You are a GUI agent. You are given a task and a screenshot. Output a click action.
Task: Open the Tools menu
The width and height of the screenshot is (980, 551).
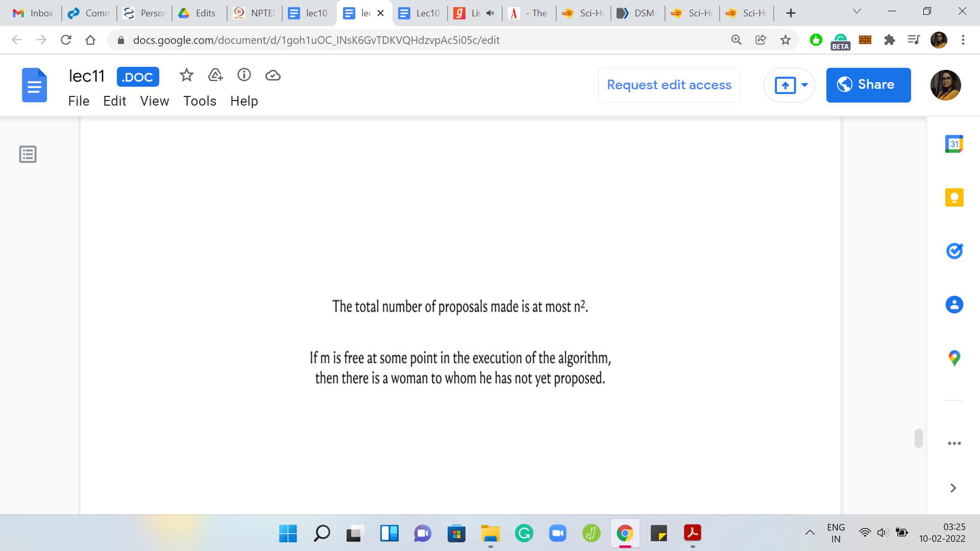[200, 101]
